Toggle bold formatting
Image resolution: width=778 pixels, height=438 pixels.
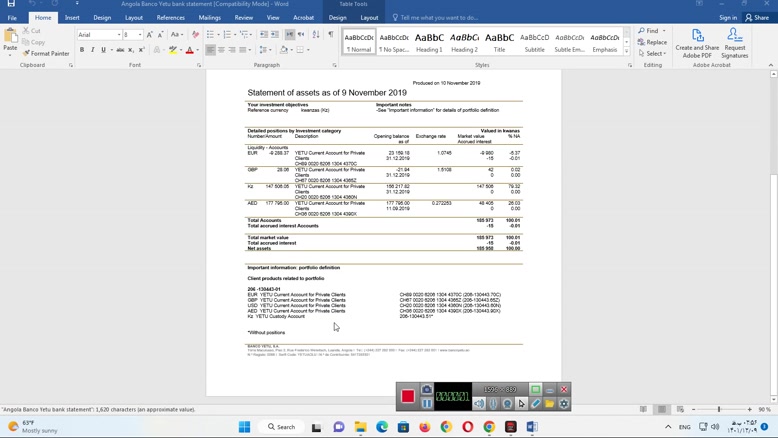coord(82,50)
